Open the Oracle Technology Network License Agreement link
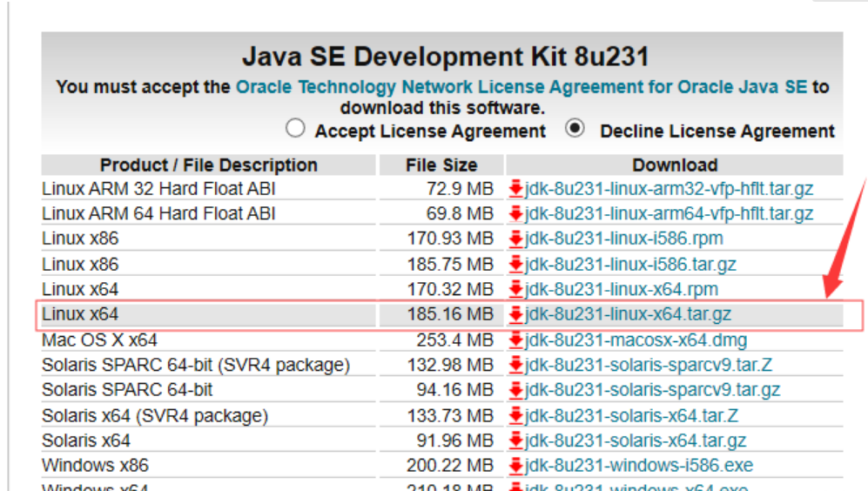868x491 pixels. point(521,87)
